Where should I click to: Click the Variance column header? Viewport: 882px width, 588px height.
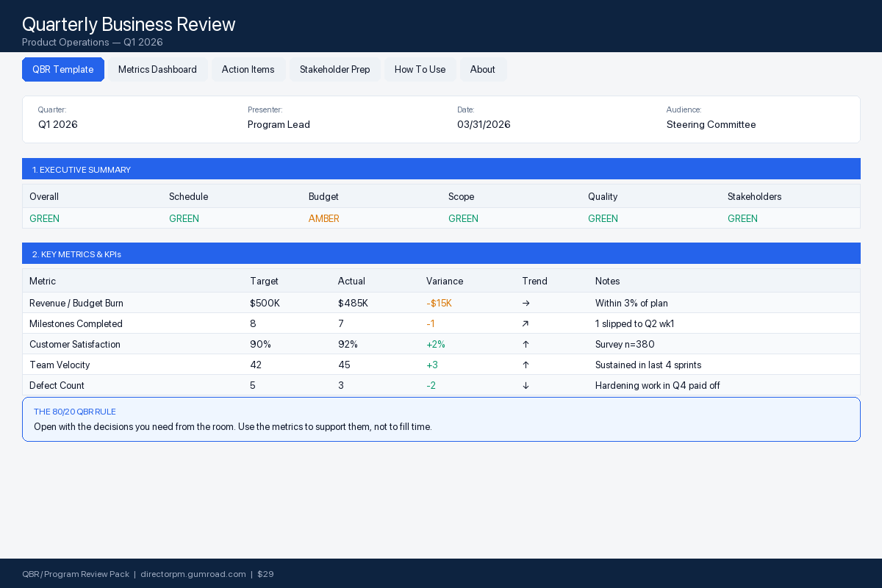tap(445, 281)
